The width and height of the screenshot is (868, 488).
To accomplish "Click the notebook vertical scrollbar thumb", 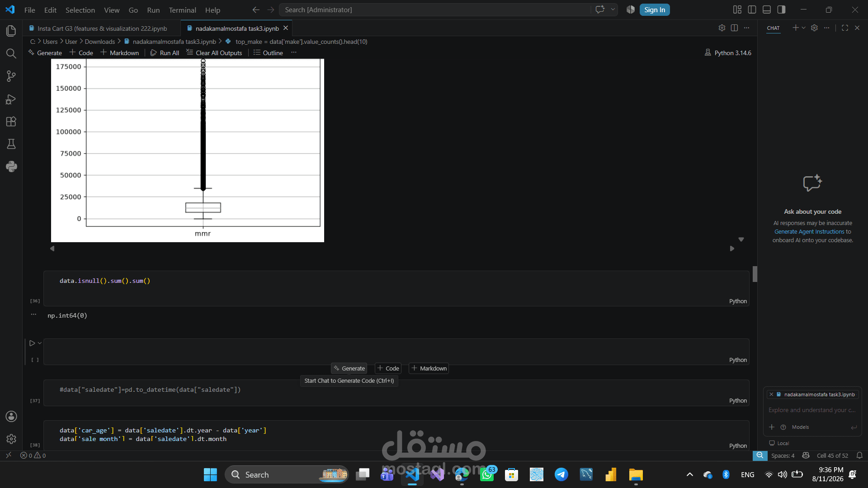I will 755,274.
